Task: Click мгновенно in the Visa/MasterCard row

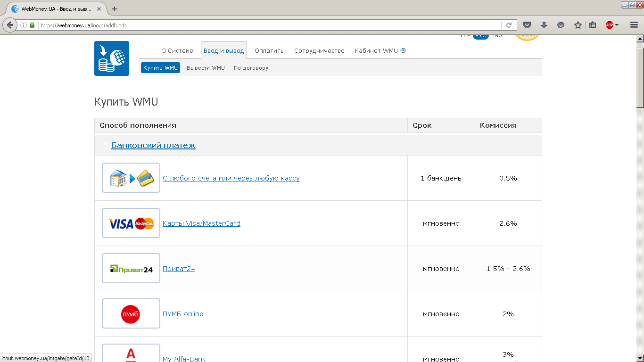Action: coord(441,223)
